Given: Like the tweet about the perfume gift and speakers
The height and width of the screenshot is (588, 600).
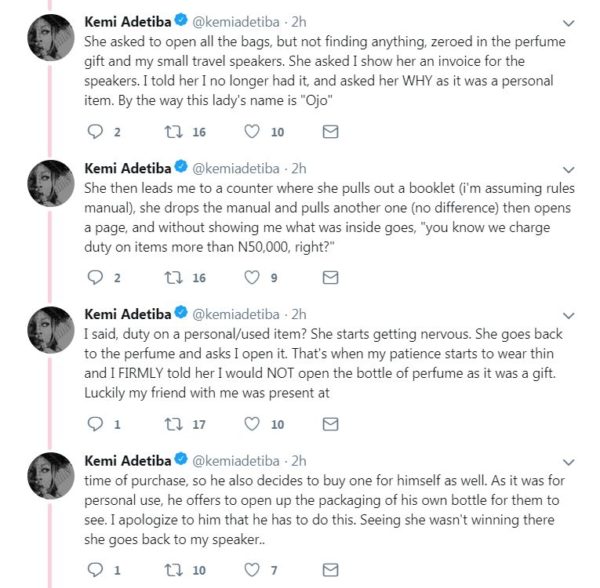Looking at the screenshot, I should click(x=252, y=132).
